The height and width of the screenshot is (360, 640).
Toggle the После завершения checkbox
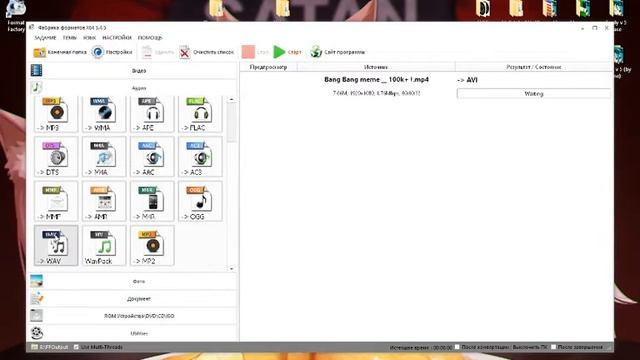click(553, 347)
